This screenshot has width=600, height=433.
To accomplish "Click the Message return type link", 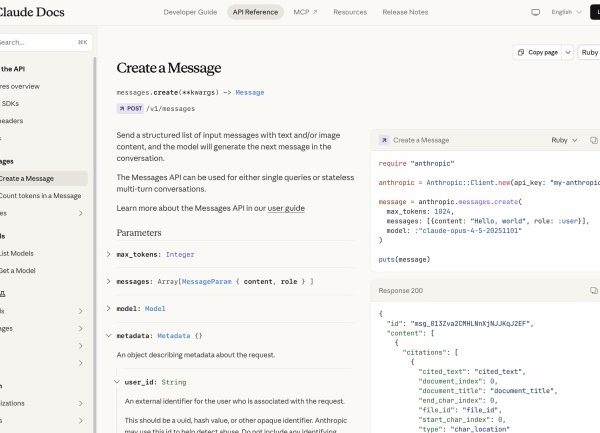I will tap(249, 93).
